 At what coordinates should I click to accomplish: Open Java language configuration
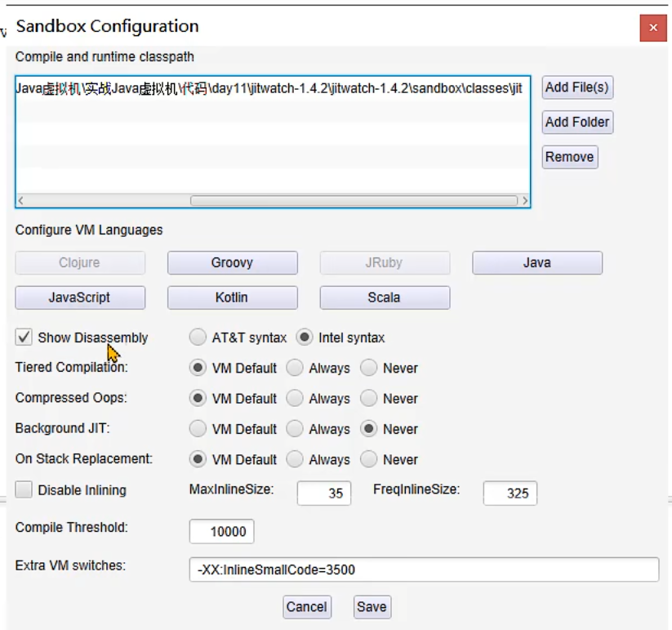pyautogui.click(x=536, y=263)
